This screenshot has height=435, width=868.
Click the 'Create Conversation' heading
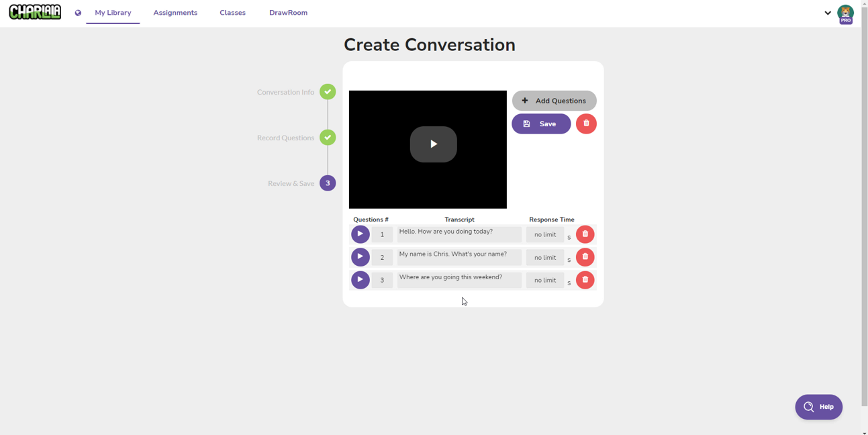coord(430,45)
